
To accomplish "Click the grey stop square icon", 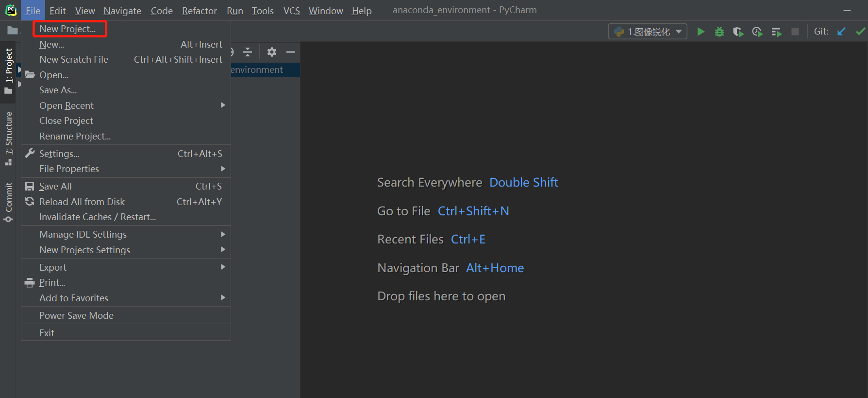I will (795, 32).
